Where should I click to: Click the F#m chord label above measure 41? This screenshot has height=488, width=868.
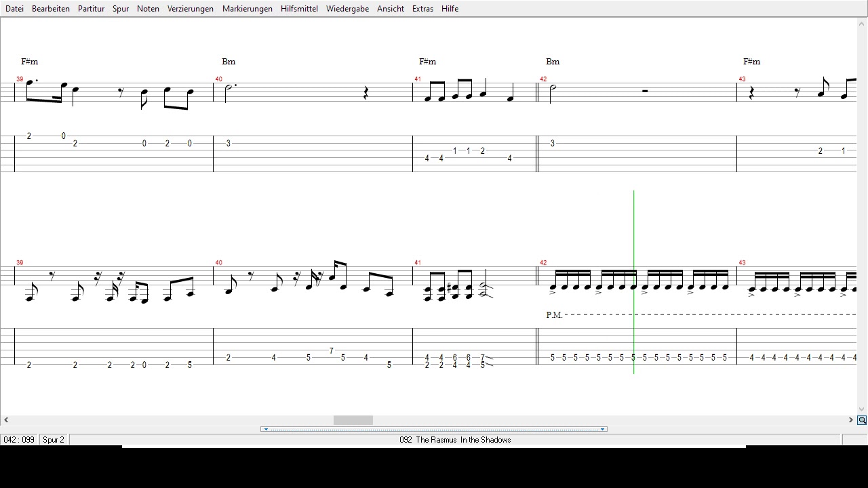427,62
